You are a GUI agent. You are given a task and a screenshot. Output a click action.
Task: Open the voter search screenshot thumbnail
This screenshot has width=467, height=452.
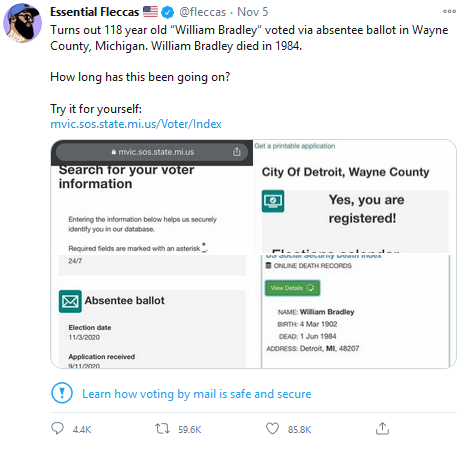pyautogui.click(x=152, y=196)
